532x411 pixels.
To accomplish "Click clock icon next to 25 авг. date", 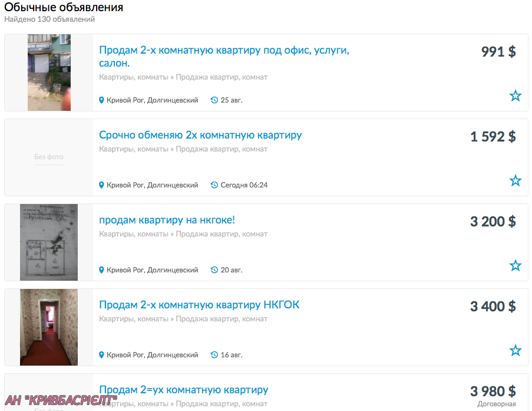I will (214, 100).
